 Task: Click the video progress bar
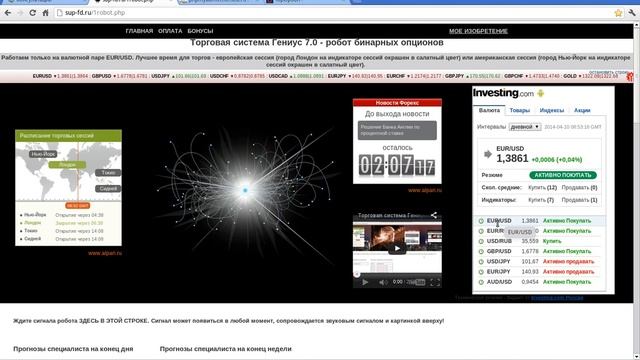[x=397, y=274]
